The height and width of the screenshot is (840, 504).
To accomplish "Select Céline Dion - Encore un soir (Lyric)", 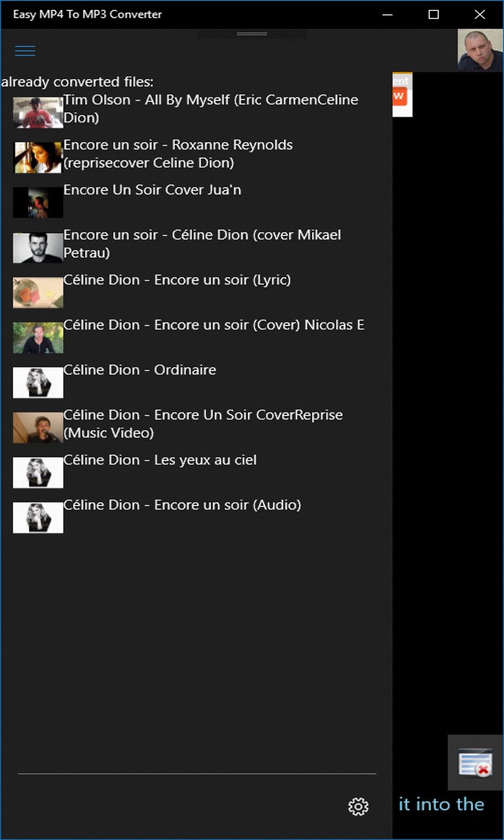I will pos(177,280).
